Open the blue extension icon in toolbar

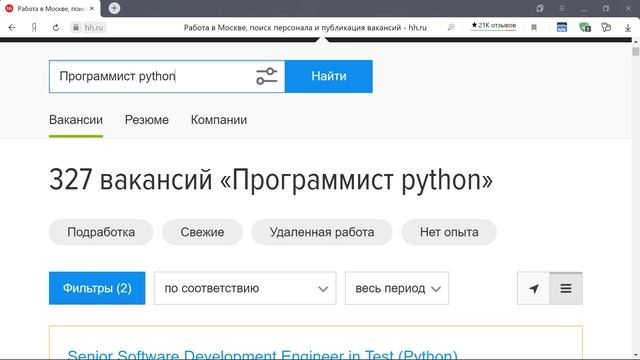(562, 27)
